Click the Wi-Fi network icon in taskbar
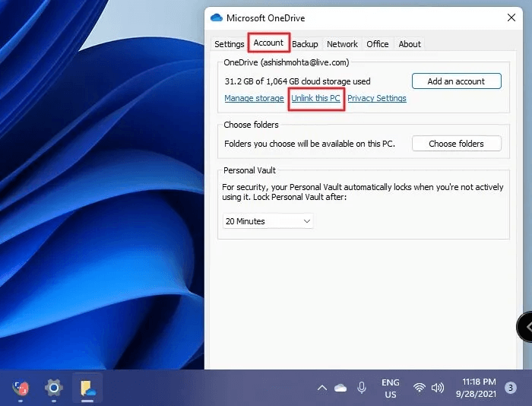Screen dimensions: 532x406 [419, 388]
